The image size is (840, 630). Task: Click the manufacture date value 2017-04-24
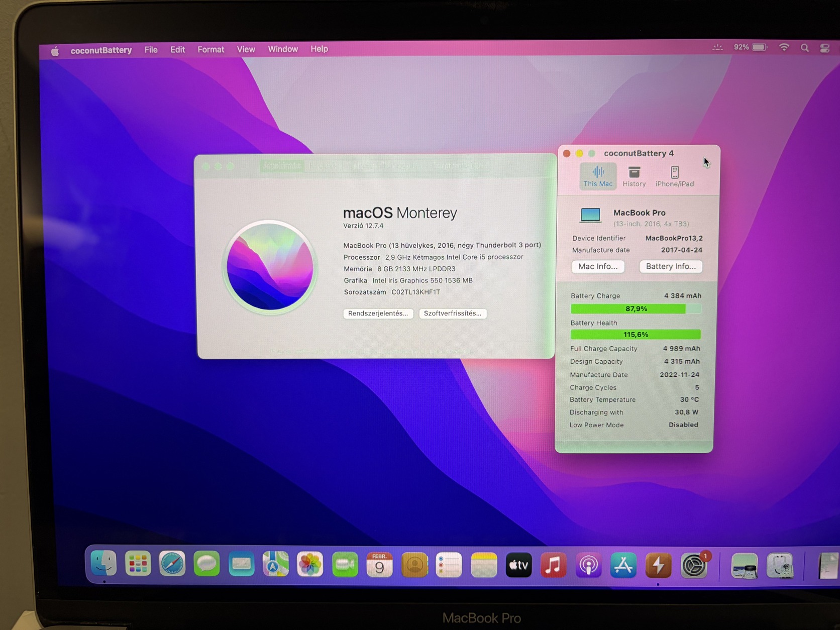coord(682,250)
